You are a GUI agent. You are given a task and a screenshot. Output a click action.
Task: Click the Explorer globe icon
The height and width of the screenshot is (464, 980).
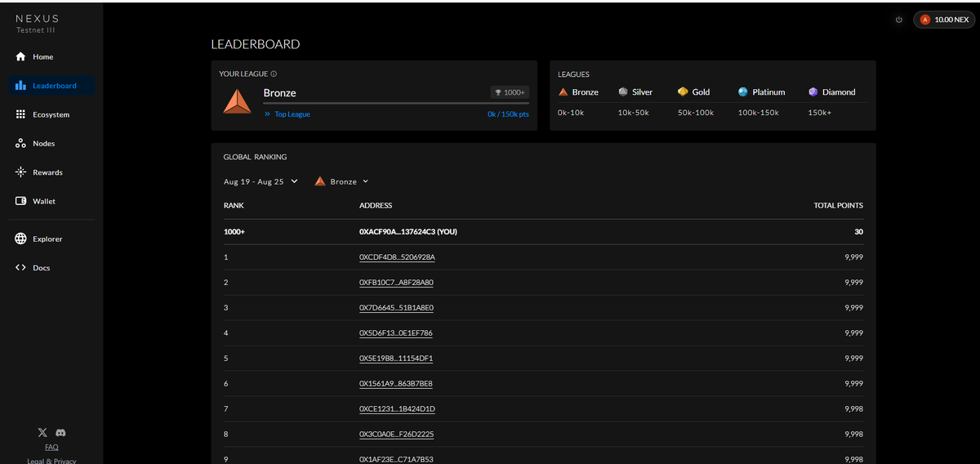coord(21,239)
